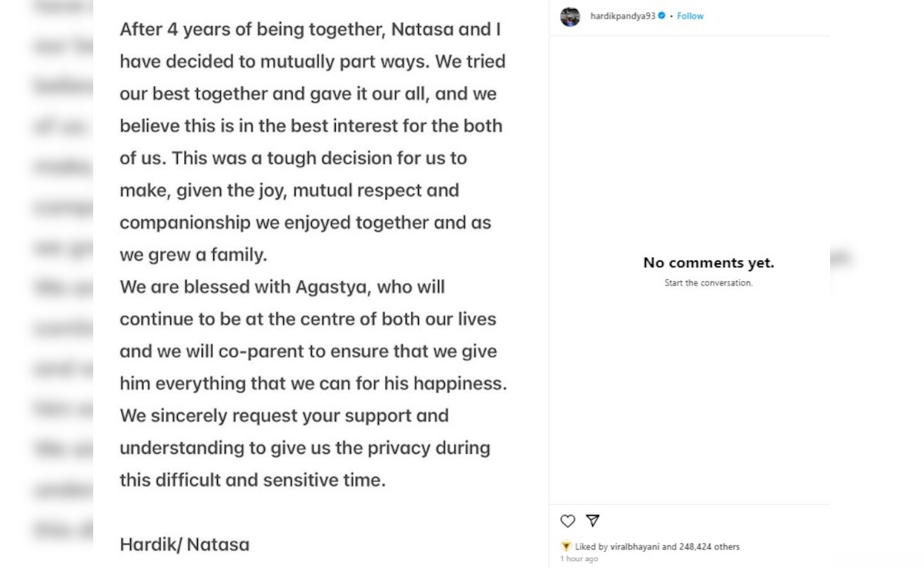This screenshot has height=568, width=924.
Task: Click the first line 'After 4 years of being together'
Action: 305,30
